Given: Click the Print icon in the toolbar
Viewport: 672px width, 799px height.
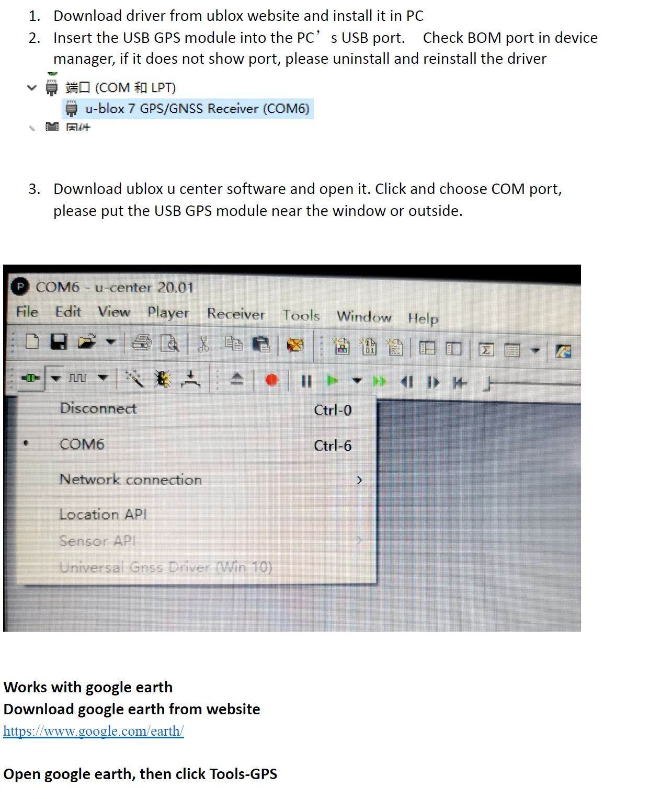Looking at the screenshot, I should [142, 343].
